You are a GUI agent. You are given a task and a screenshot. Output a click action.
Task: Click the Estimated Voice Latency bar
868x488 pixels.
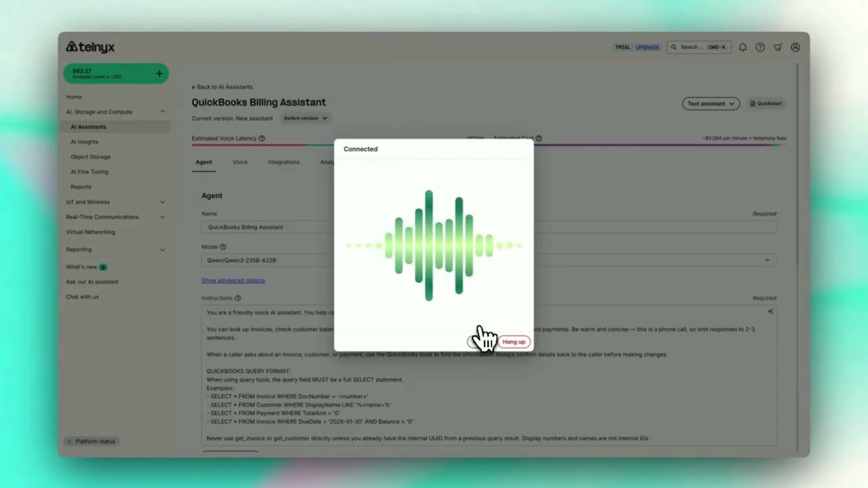[262, 144]
